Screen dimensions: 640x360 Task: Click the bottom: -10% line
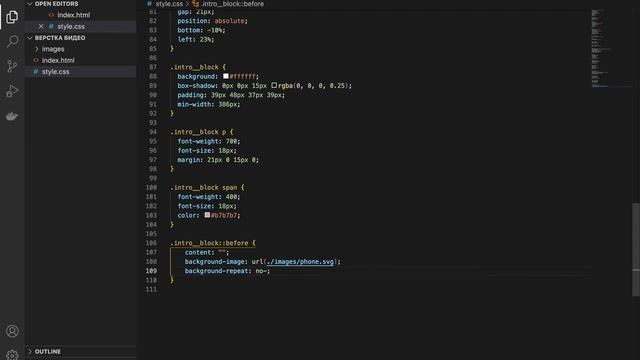pos(201,30)
